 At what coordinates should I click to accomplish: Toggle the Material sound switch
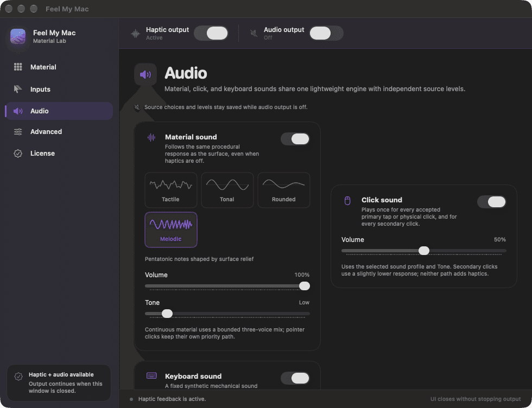(295, 139)
